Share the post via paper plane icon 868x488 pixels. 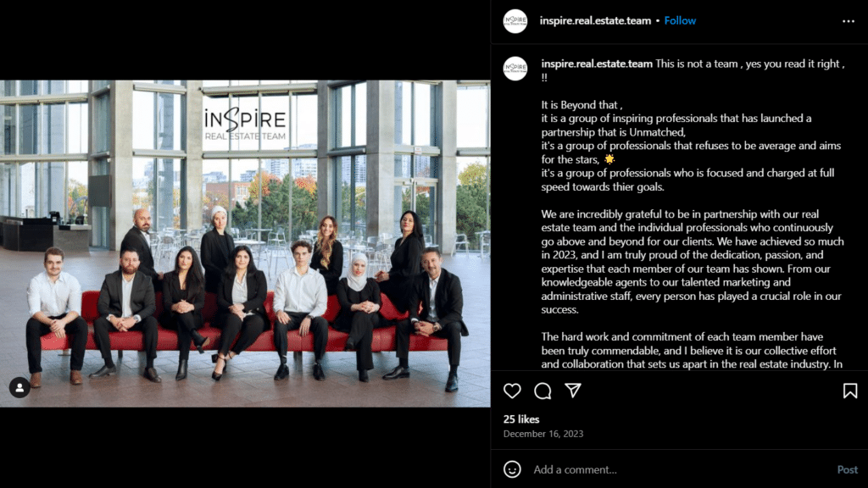[573, 390]
